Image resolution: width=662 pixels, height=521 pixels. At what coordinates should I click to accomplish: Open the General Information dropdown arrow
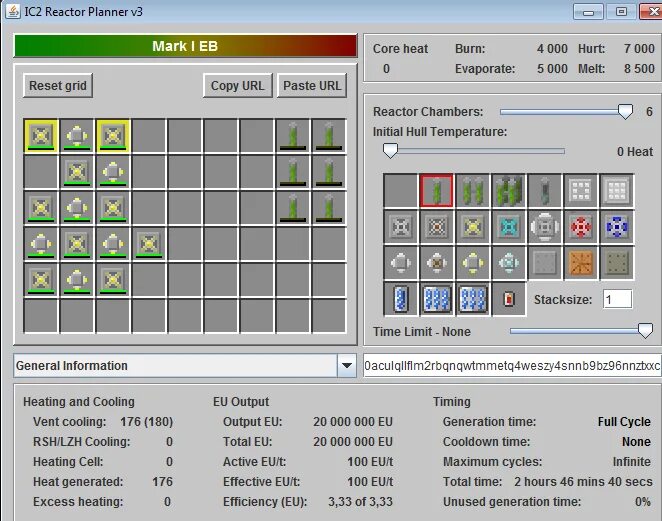point(347,366)
